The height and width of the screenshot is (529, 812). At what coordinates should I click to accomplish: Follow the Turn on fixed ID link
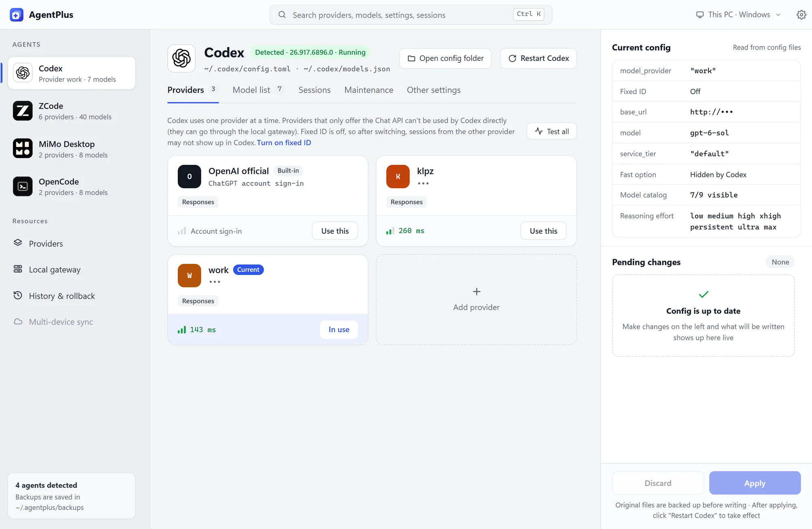(x=284, y=143)
